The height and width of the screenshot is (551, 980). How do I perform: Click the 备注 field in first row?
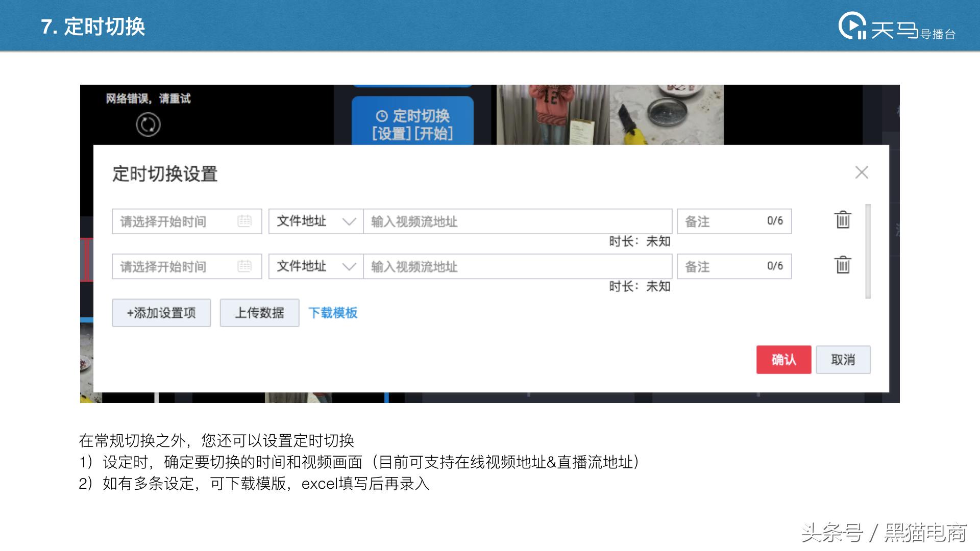[734, 221]
